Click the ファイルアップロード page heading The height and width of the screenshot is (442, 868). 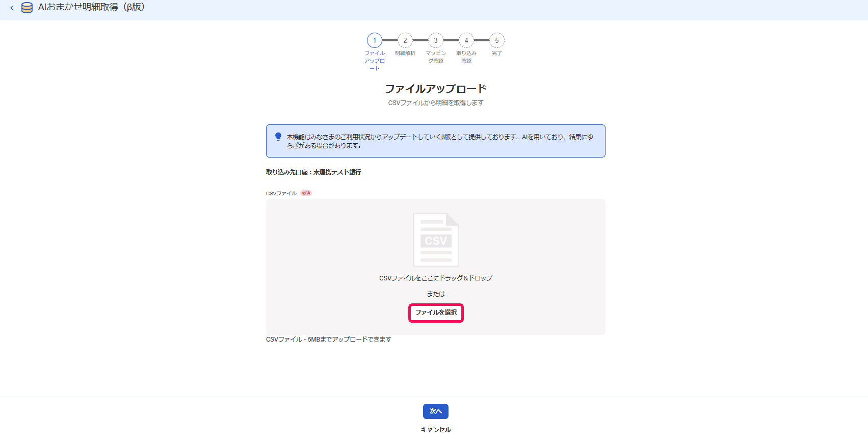436,89
